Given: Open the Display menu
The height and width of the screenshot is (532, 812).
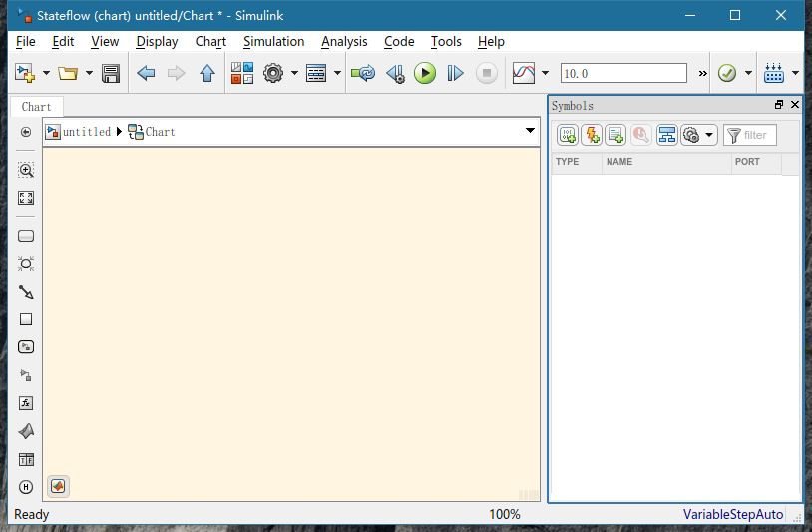Looking at the screenshot, I should coord(157,42).
